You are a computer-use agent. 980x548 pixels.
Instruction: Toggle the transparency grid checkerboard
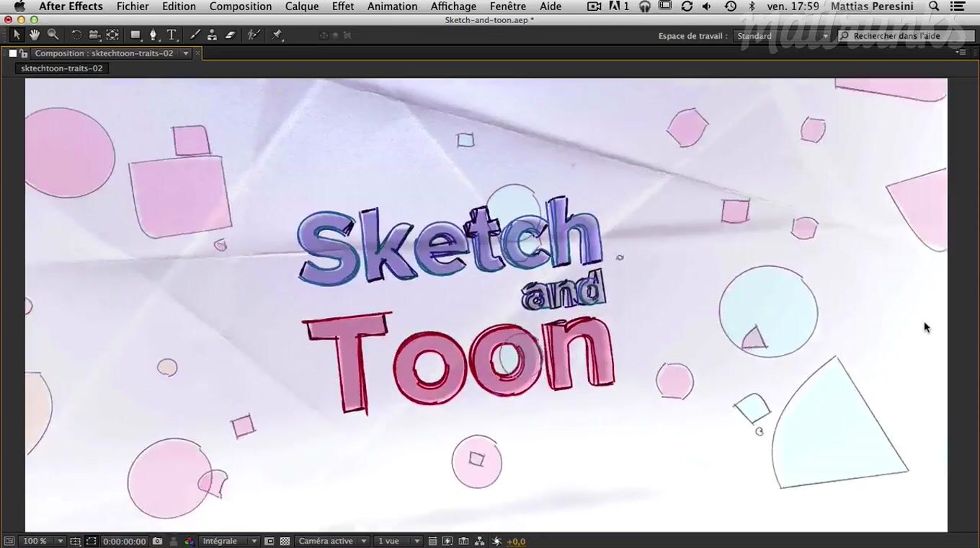pyautogui.click(x=285, y=541)
